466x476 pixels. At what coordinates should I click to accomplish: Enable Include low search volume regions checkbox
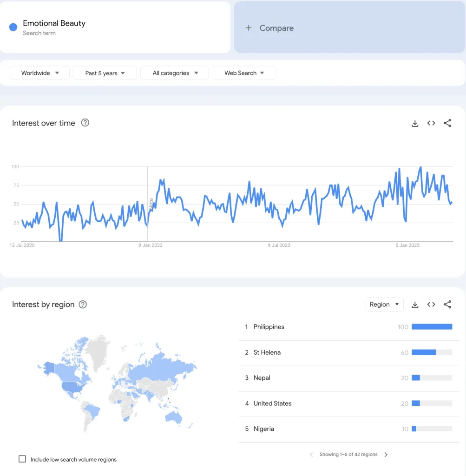22,459
